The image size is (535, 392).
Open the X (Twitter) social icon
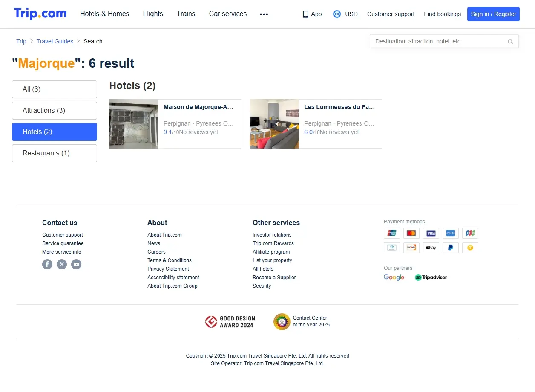pyautogui.click(x=62, y=264)
